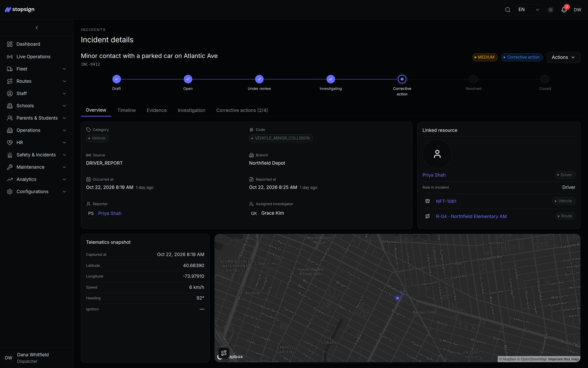The height and width of the screenshot is (368, 588).
Task: Expand the Operations menu
Action: (37, 130)
